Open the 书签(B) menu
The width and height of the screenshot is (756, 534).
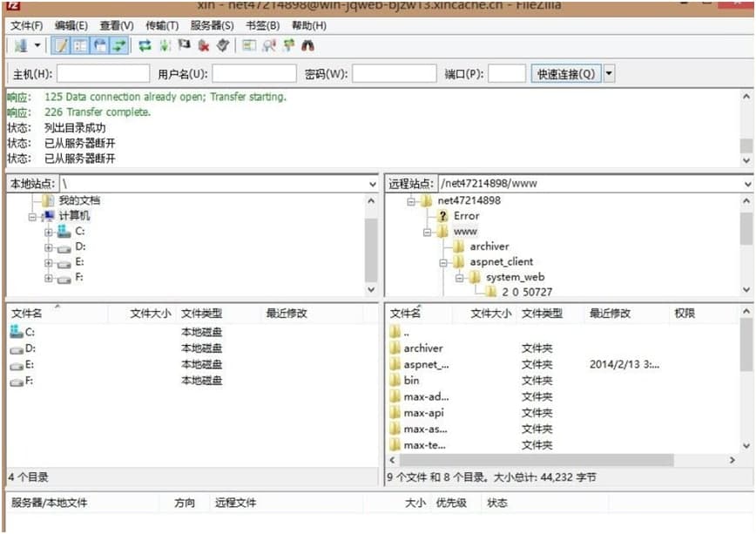click(262, 26)
